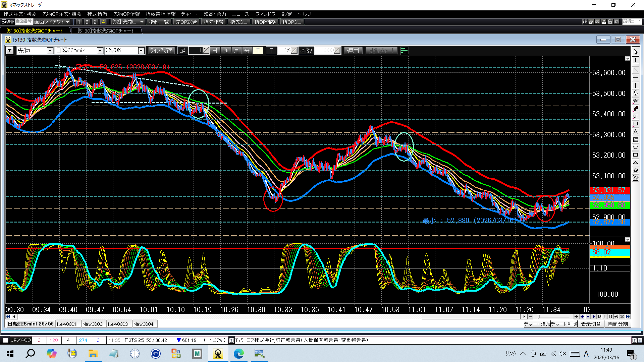
Task: Toggle the 週 weekly timeframe button
Action: coord(226,51)
